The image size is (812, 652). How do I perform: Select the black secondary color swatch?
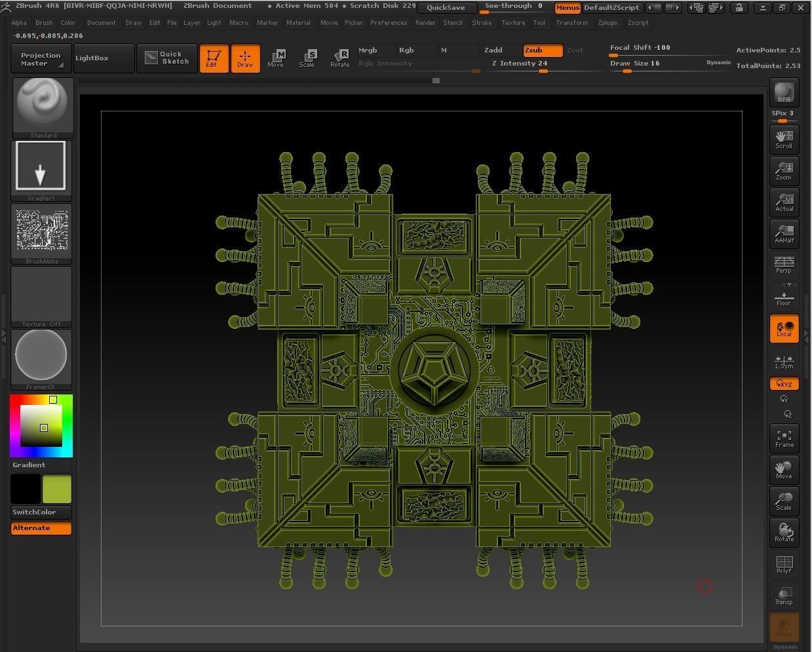click(26, 489)
